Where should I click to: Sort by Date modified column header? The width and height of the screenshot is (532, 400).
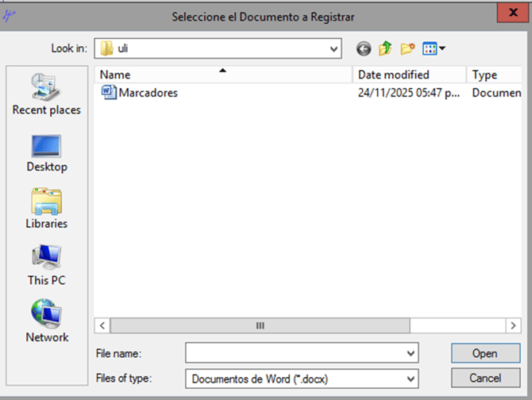(x=408, y=75)
